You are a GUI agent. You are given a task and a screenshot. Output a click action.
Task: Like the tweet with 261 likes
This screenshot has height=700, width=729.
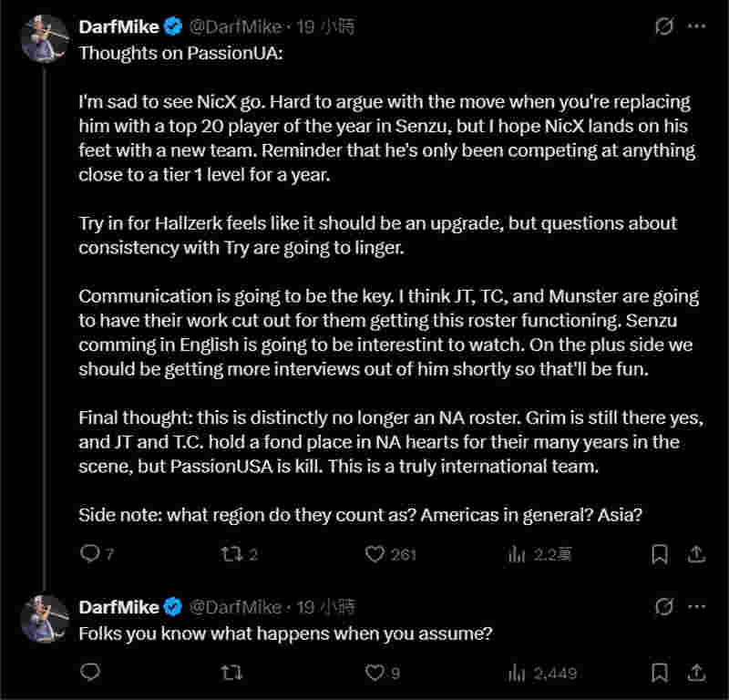pyautogui.click(x=375, y=553)
